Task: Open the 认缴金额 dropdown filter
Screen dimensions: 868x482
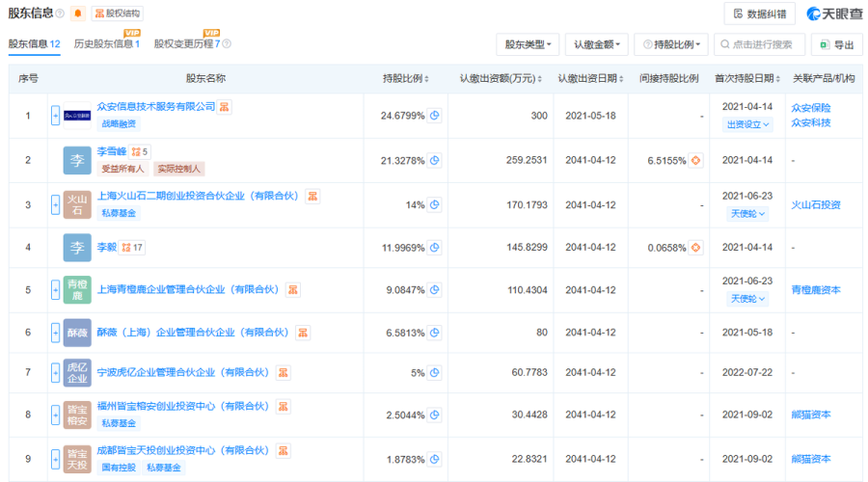Action: coord(596,44)
